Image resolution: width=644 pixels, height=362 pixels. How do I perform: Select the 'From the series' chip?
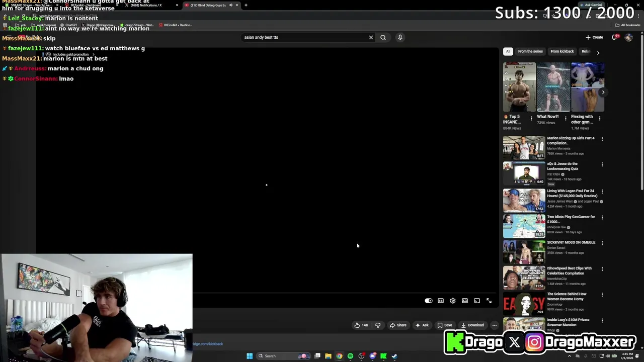click(530, 51)
